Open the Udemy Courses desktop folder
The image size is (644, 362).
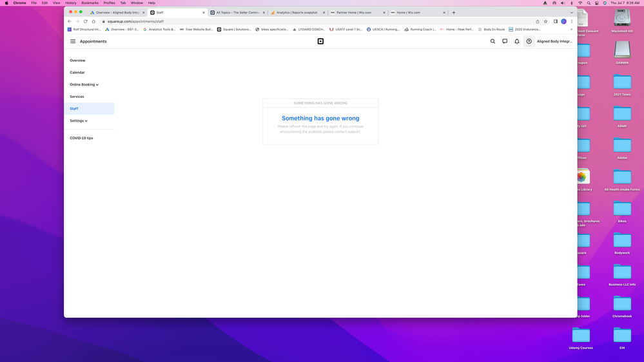581,338
